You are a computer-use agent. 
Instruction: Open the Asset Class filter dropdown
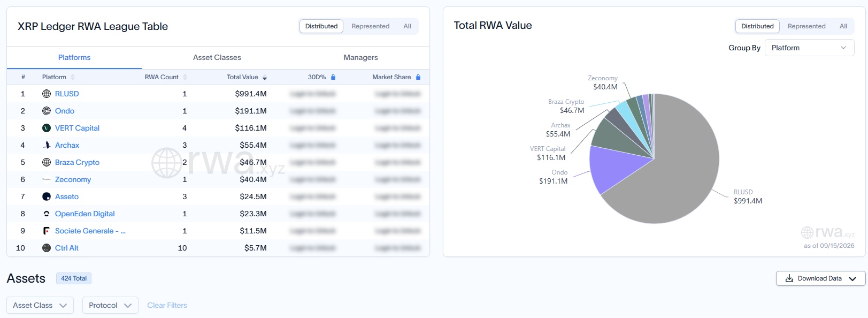click(x=40, y=305)
